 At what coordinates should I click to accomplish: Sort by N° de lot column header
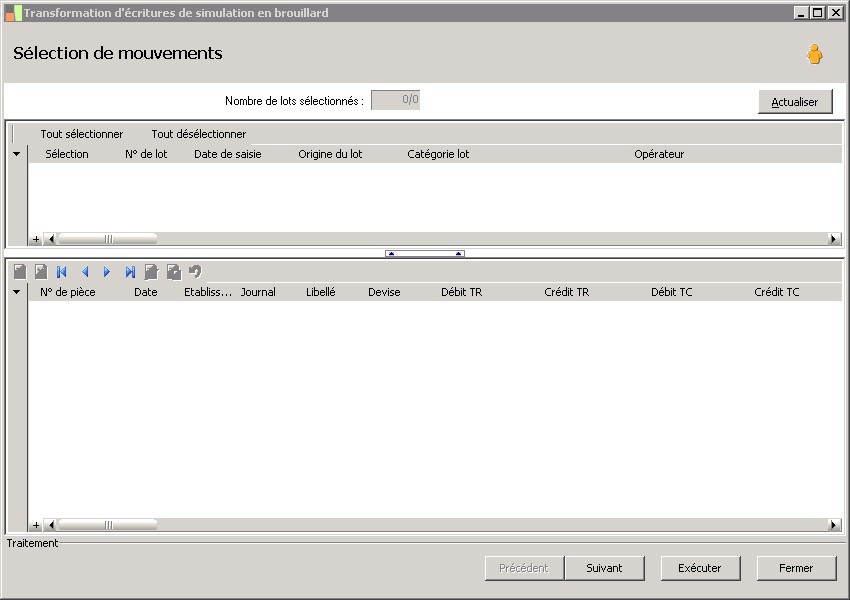click(146, 154)
